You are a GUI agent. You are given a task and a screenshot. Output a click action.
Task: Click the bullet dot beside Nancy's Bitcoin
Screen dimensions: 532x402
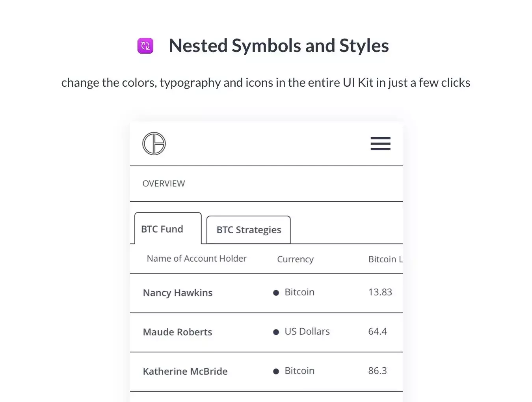click(276, 293)
